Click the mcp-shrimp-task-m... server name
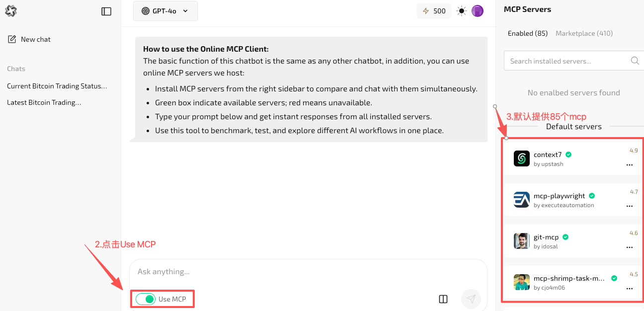This screenshot has height=311, width=644. 569,278
